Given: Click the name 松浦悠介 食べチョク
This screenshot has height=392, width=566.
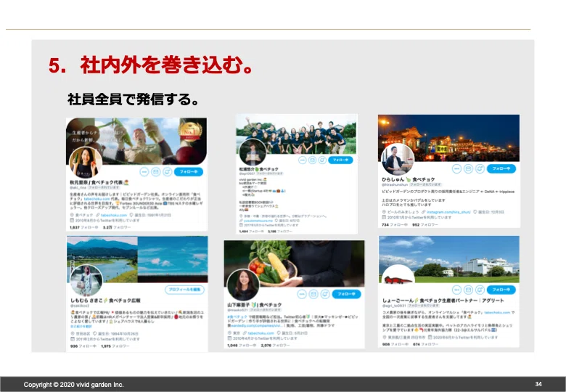Looking at the screenshot, I should (259, 169).
